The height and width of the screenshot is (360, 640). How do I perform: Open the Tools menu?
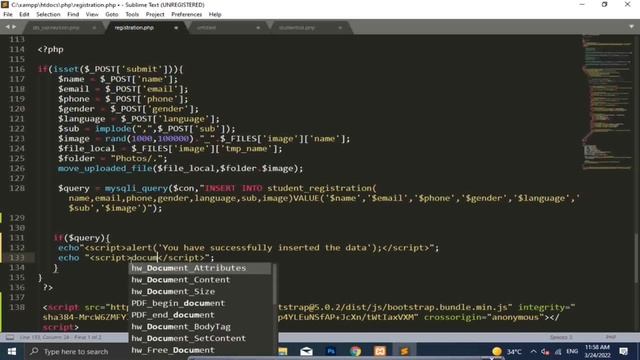[x=132, y=14]
